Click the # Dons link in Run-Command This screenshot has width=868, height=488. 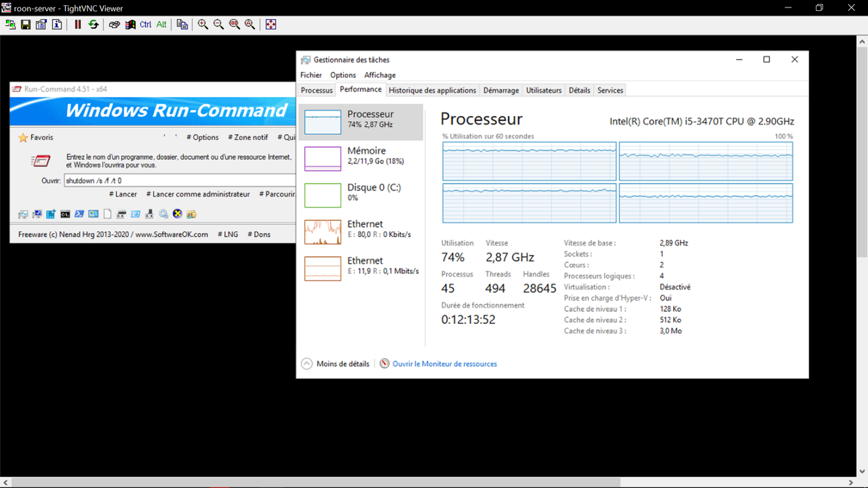click(259, 235)
